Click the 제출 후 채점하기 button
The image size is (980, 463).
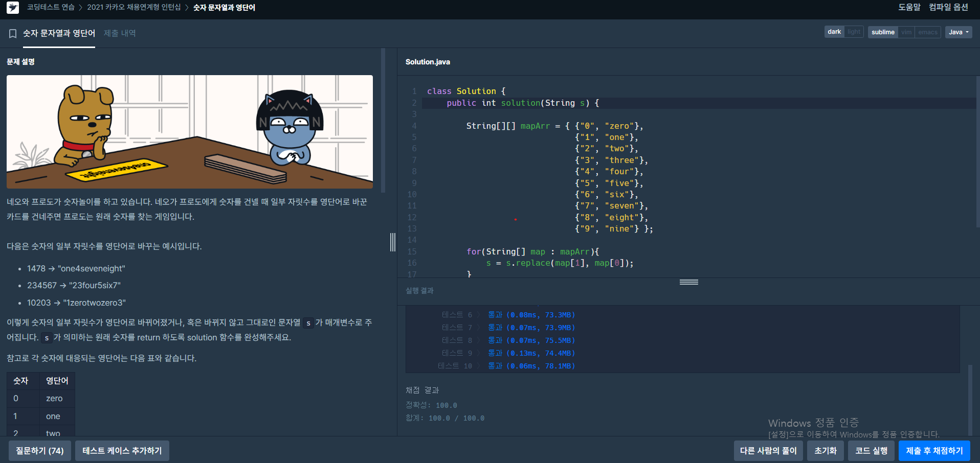pos(934,451)
